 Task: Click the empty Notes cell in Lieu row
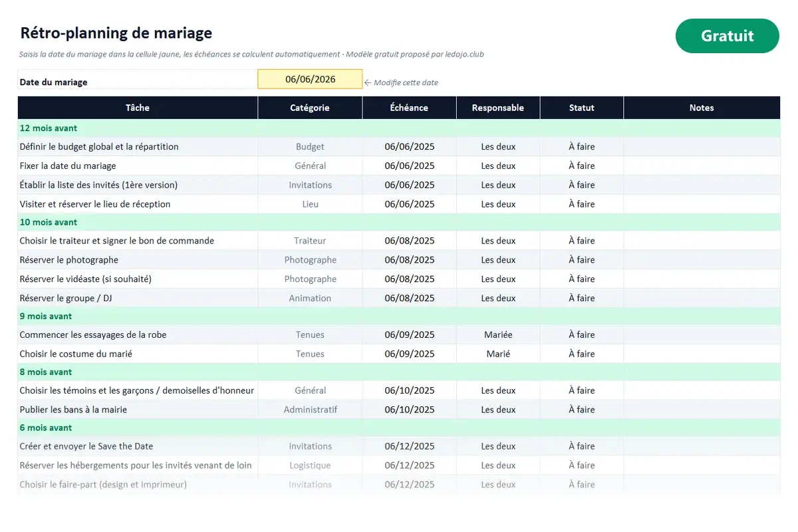pyautogui.click(x=702, y=204)
